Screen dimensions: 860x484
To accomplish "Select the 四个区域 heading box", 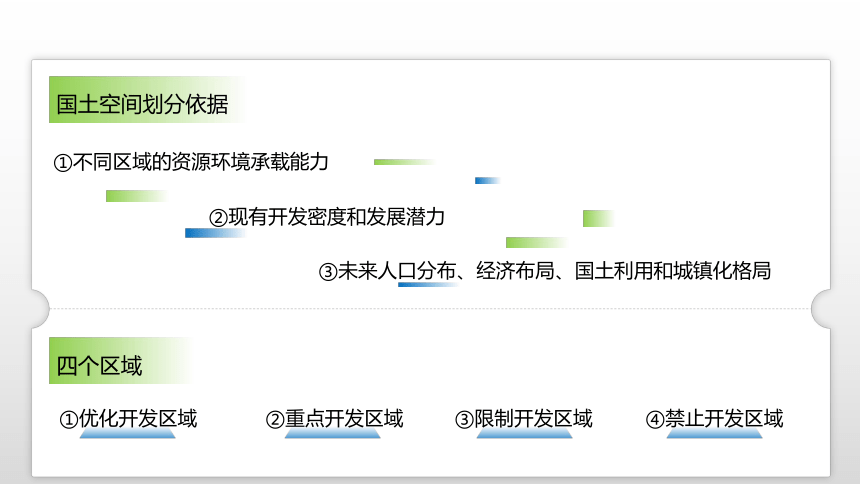I will coord(121,361).
